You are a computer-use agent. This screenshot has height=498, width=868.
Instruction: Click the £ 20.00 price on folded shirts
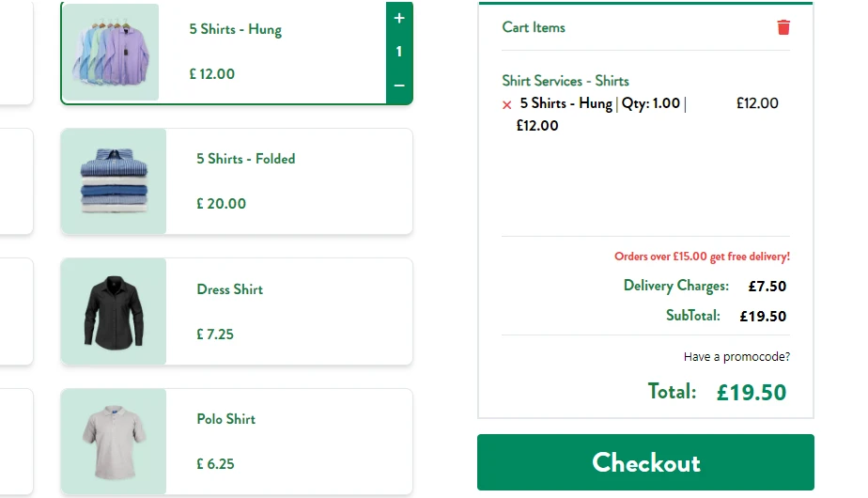click(x=221, y=204)
